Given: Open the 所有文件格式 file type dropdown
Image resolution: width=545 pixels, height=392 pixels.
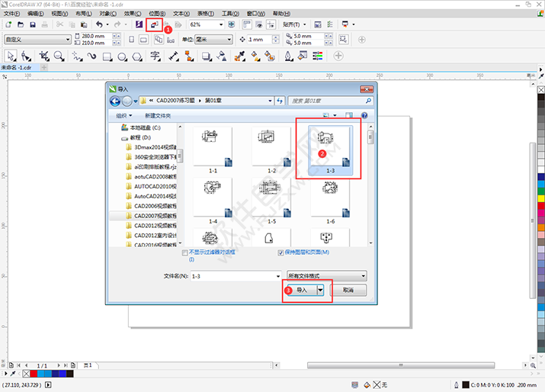Looking at the screenshot, I should (326, 275).
